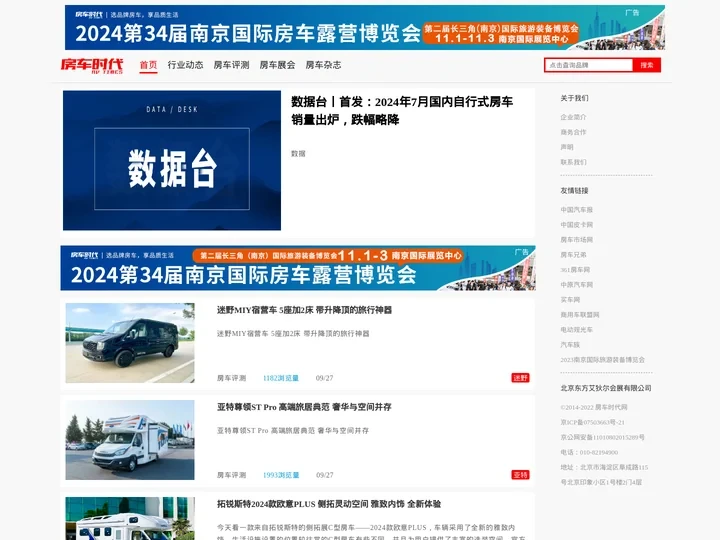Click the 1993浏览量 view count
The width and height of the screenshot is (720, 540).
pos(281,475)
